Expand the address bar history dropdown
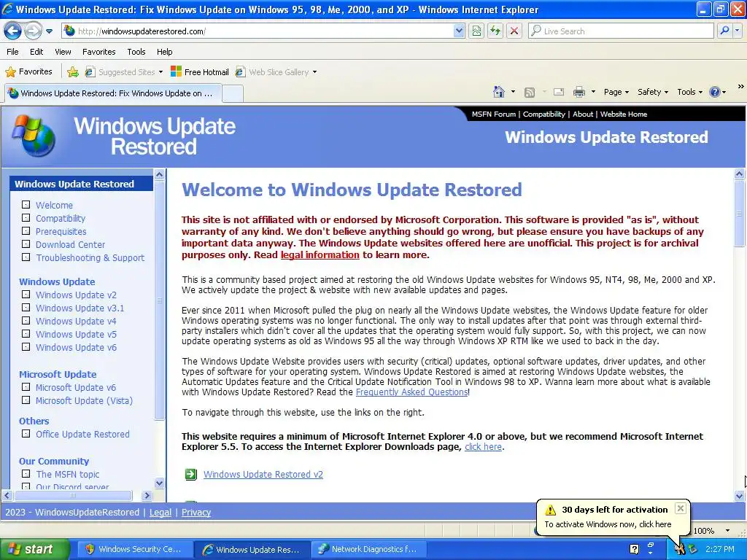Viewport: 747px width, 560px height. point(459,31)
